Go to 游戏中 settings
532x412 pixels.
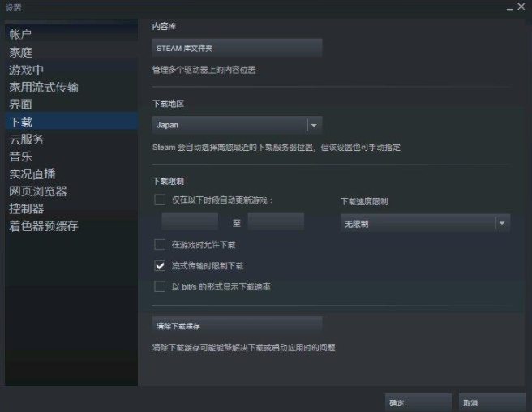coord(27,70)
